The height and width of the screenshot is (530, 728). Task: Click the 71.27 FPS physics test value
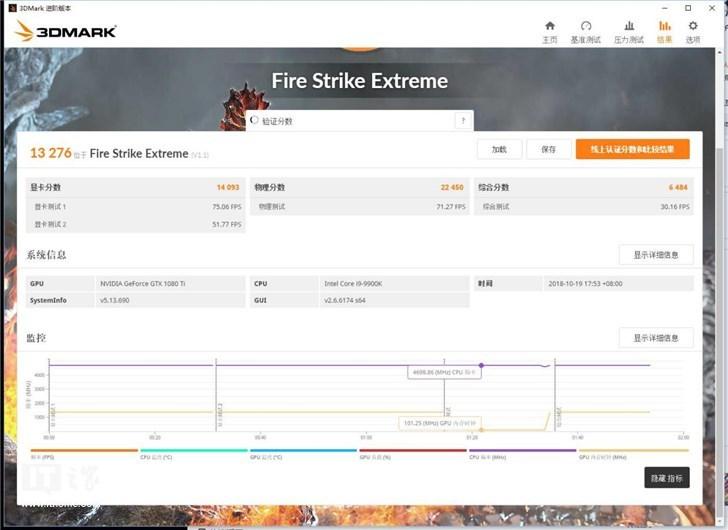[451, 207]
